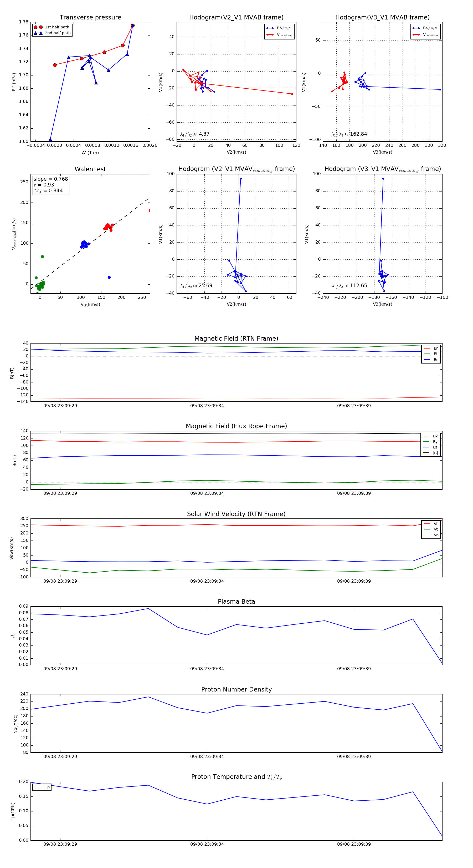
Task: Click the 'M_A = 0.844' text
Action: [x=48, y=191]
